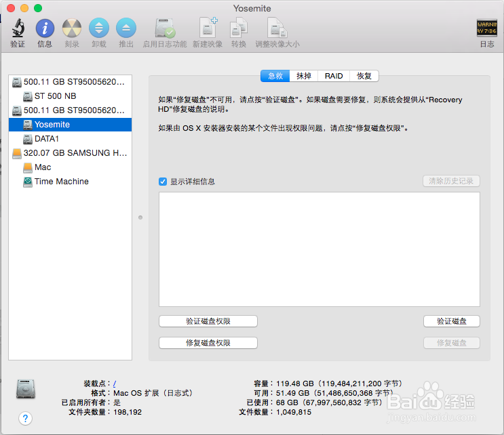
Task: Click the sidebar splitter handle dot
Action: [140, 217]
